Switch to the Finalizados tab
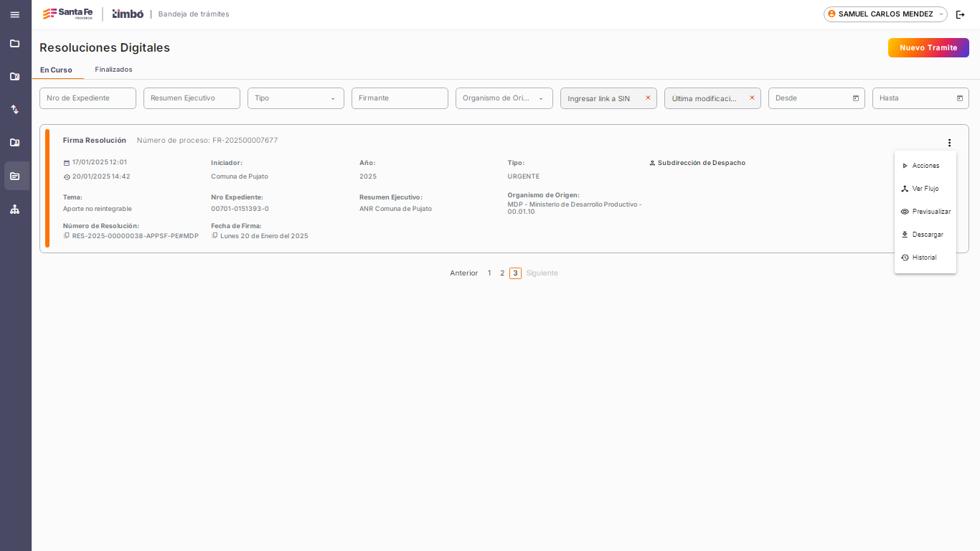980x551 pixels. point(113,70)
